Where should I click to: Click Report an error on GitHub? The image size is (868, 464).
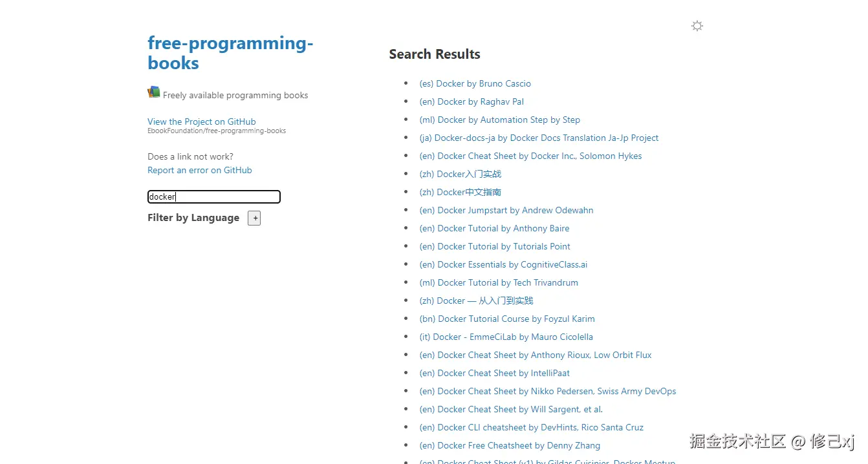200,170
